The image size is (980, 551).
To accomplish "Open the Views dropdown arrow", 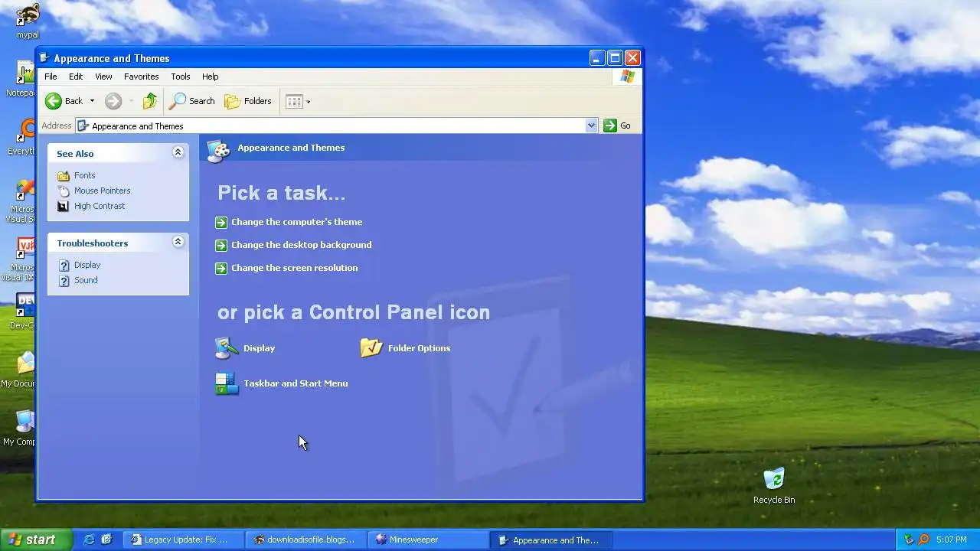I will (309, 101).
